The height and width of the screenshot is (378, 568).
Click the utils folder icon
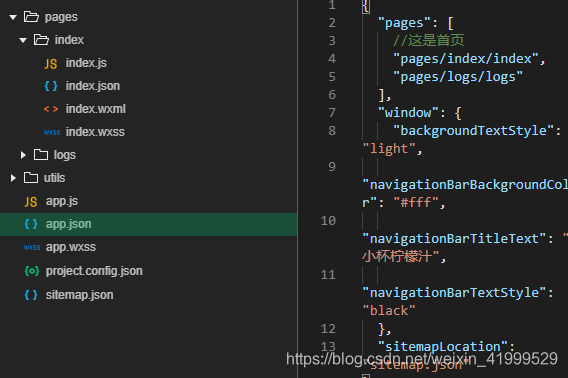tap(31, 178)
